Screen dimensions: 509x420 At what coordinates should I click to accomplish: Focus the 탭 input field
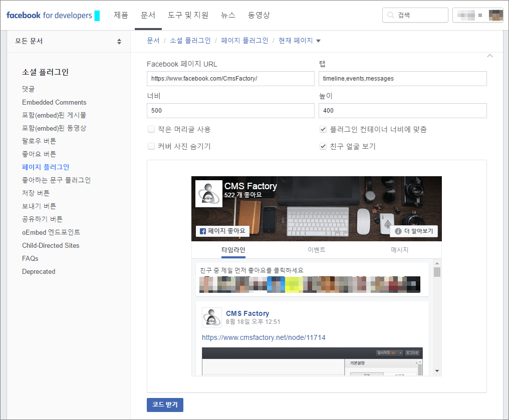coord(402,79)
